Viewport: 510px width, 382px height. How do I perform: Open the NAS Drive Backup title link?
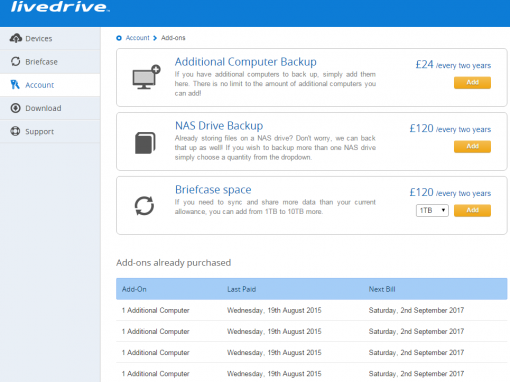point(219,126)
